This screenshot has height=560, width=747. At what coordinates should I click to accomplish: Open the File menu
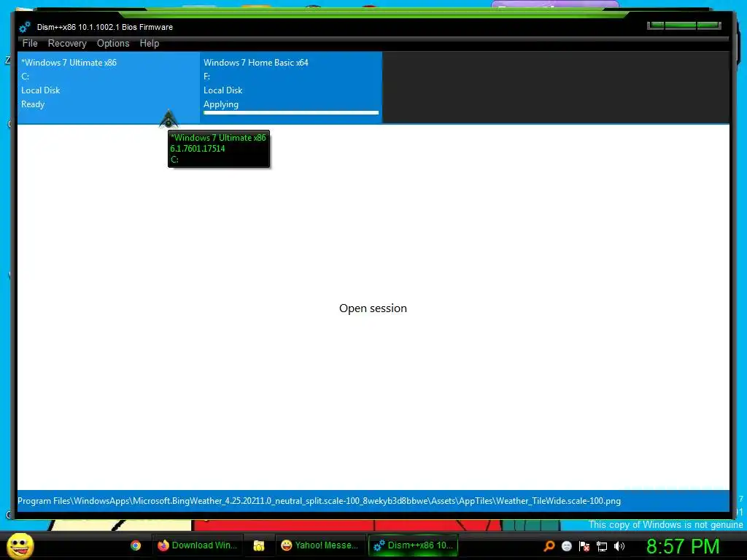click(30, 43)
